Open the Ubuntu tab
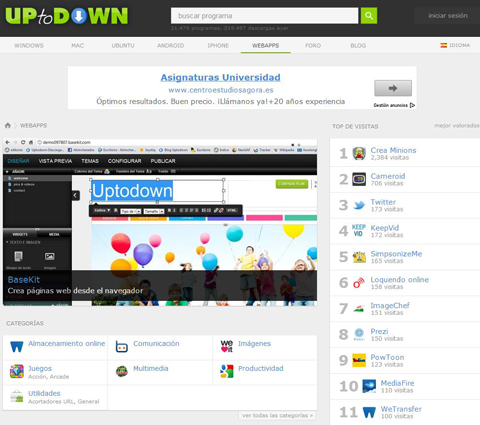This screenshot has height=425, width=480. coord(123,45)
